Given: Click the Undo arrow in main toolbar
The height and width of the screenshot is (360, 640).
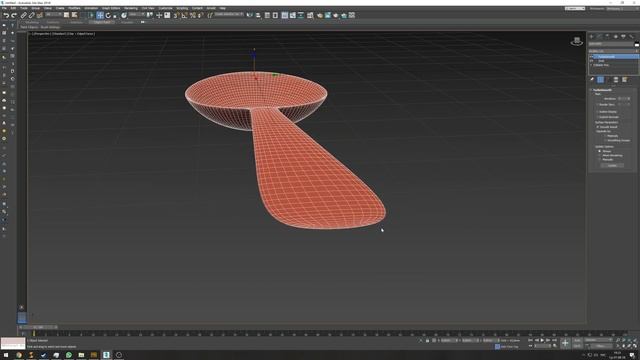Looking at the screenshot, I should 7,15.
